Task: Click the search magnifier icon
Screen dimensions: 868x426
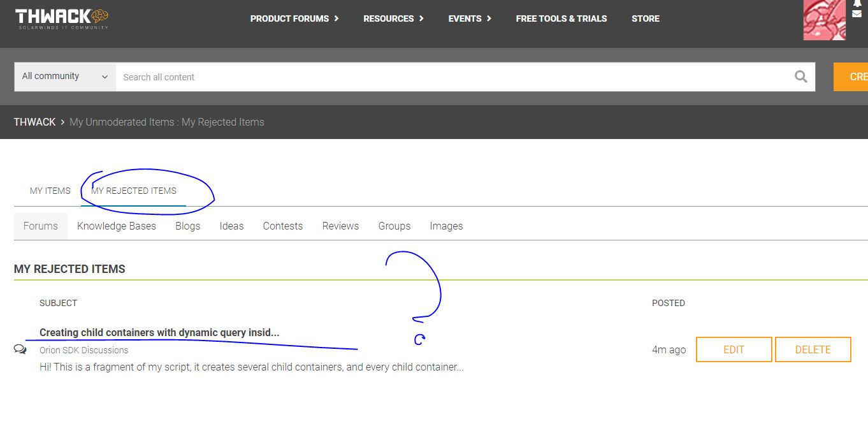Action: coord(801,77)
